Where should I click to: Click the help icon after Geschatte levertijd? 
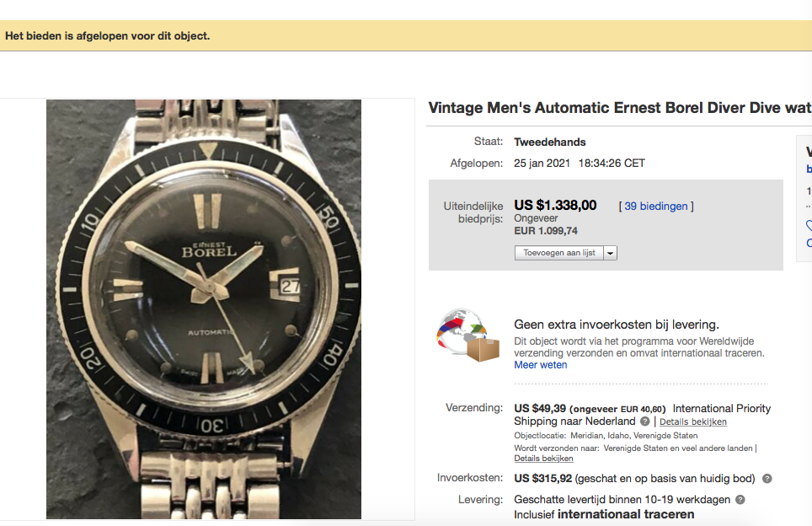tap(740, 500)
